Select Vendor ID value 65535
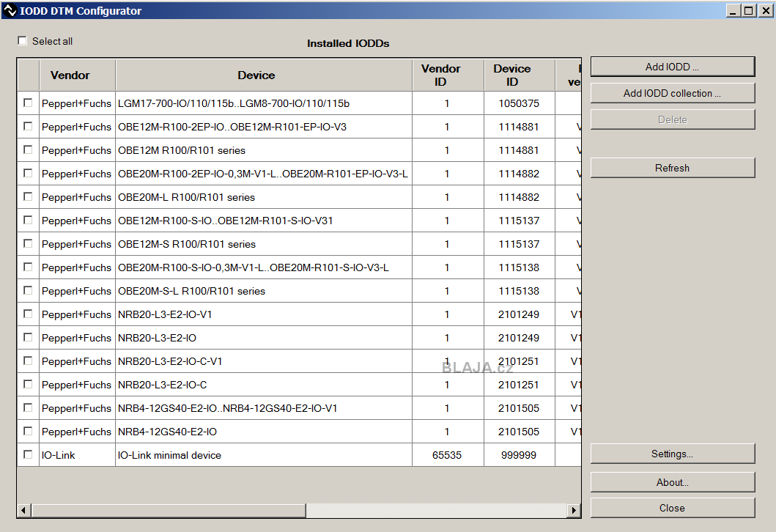 point(447,455)
